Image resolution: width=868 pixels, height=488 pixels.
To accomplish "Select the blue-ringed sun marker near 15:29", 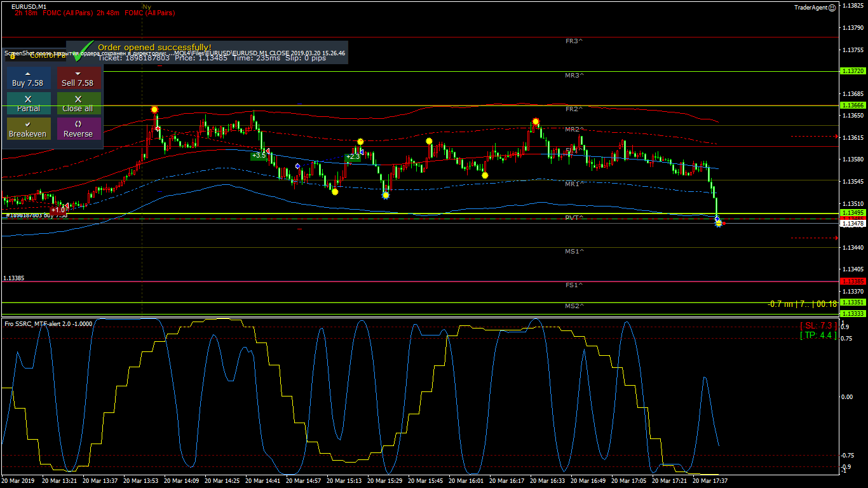I will (386, 195).
